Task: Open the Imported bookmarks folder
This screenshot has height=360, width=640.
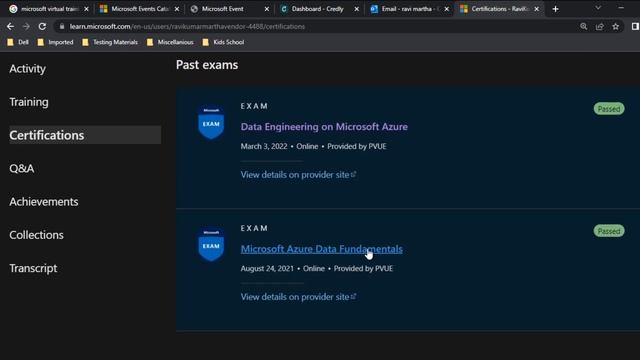Action: (56, 42)
